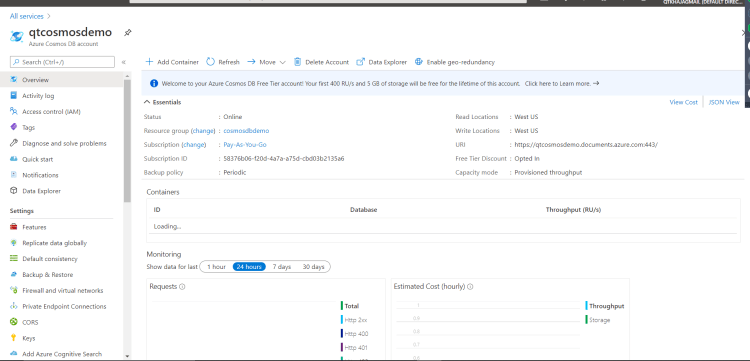Click here to Learn more in banner
This screenshot has width=750, height=361.
click(562, 83)
